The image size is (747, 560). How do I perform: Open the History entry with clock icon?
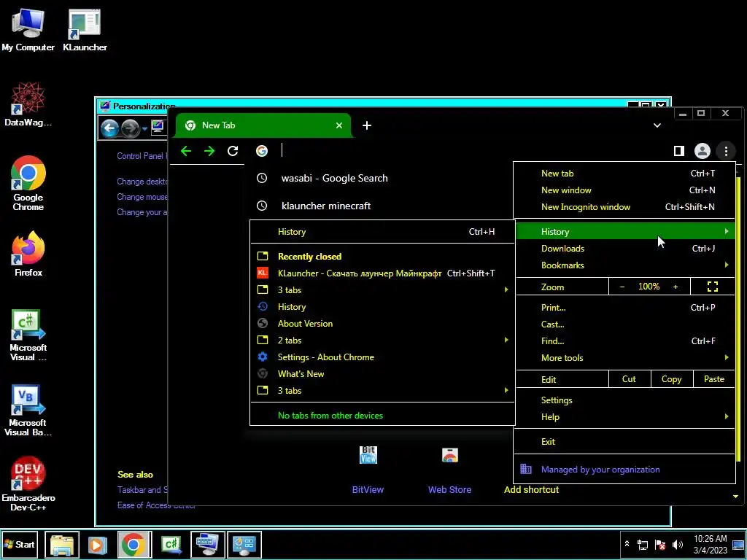tap(382, 307)
